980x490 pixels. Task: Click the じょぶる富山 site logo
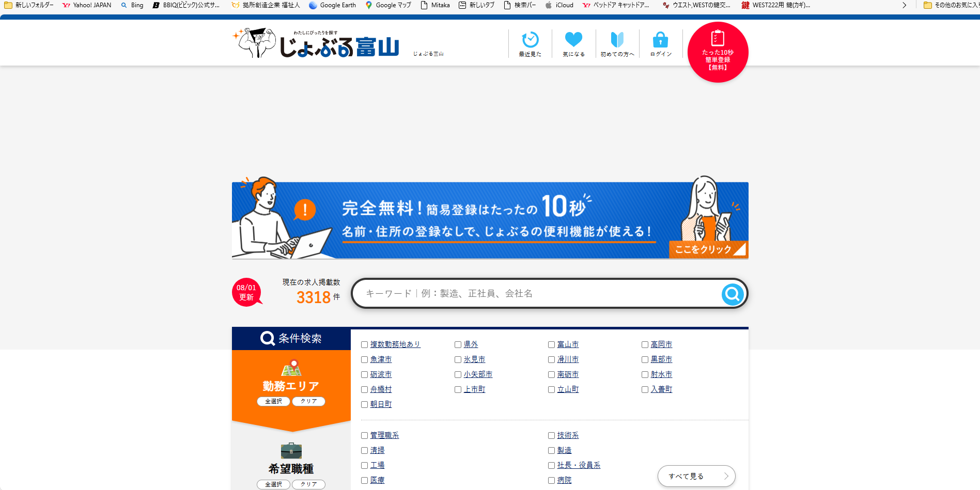click(318, 43)
